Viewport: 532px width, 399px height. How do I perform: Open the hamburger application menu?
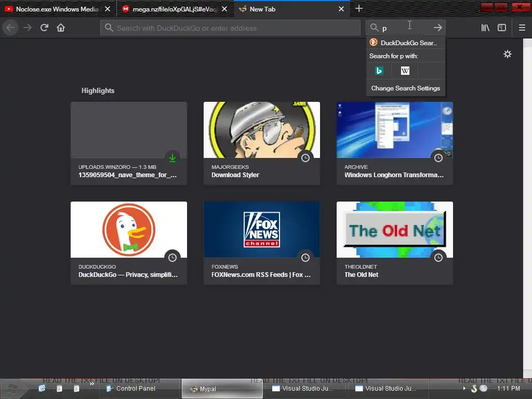coord(522,28)
